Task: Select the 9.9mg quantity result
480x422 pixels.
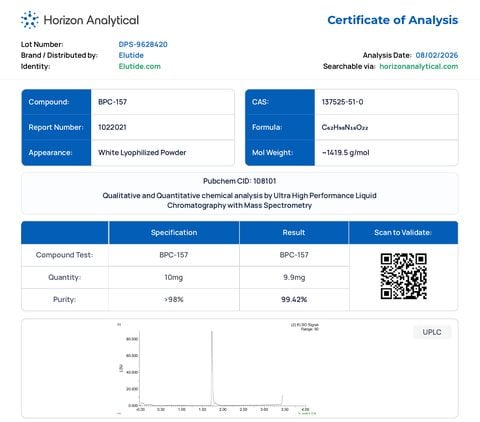Action: [294, 277]
